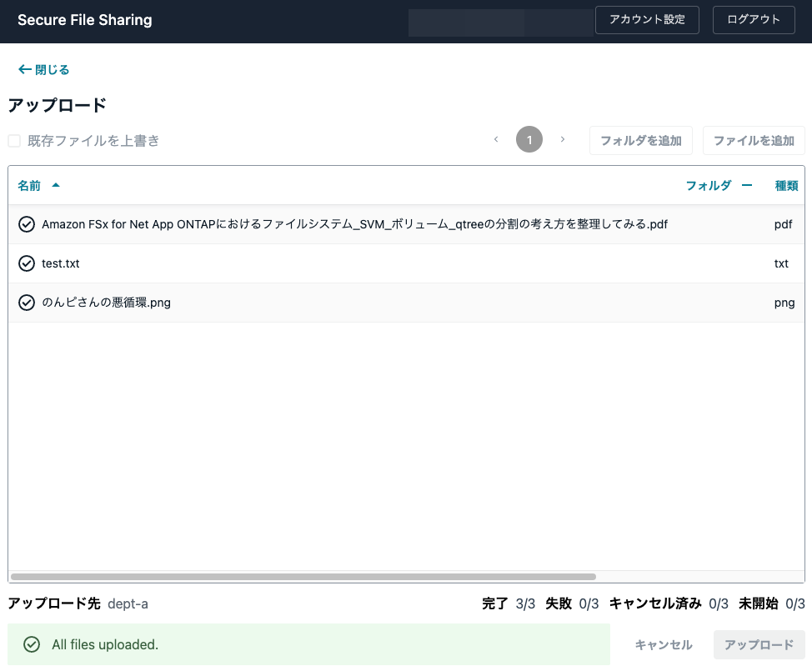Click the dept-a upload destination text
The image size is (812, 671).
[128, 603]
